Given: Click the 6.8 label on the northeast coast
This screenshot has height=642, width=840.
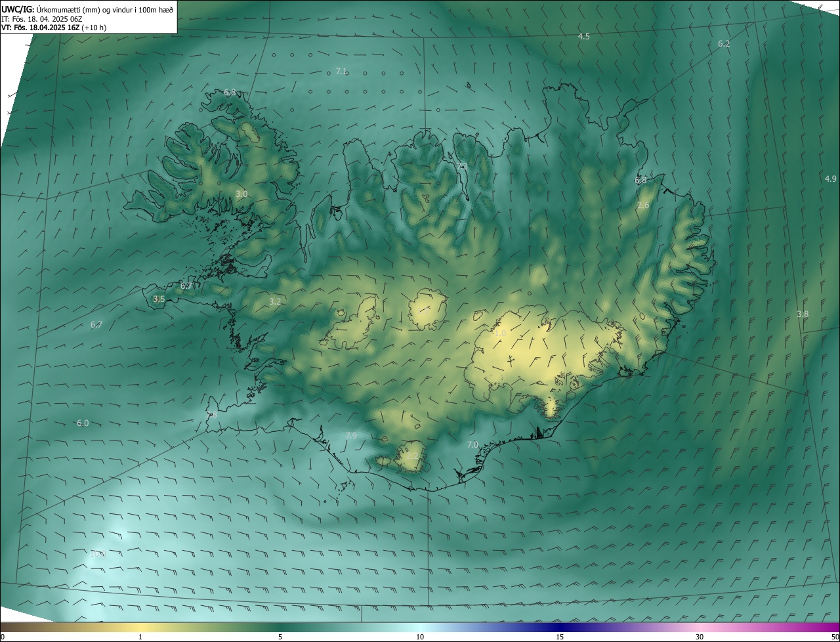Looking at the screenshot, I should pyautogui.click(x=640, y=180).
